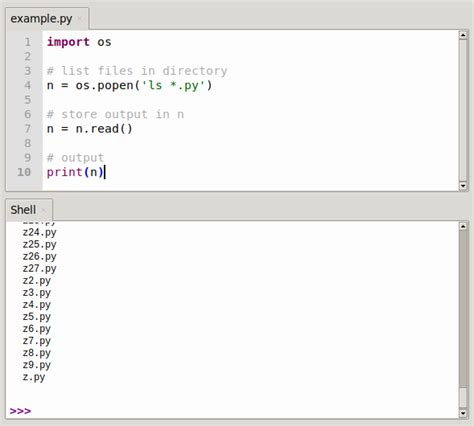Click the editor scrollbar down arrow
This screenshot has height=426, width=474.
pyautogui.click(x=463, y=186)
